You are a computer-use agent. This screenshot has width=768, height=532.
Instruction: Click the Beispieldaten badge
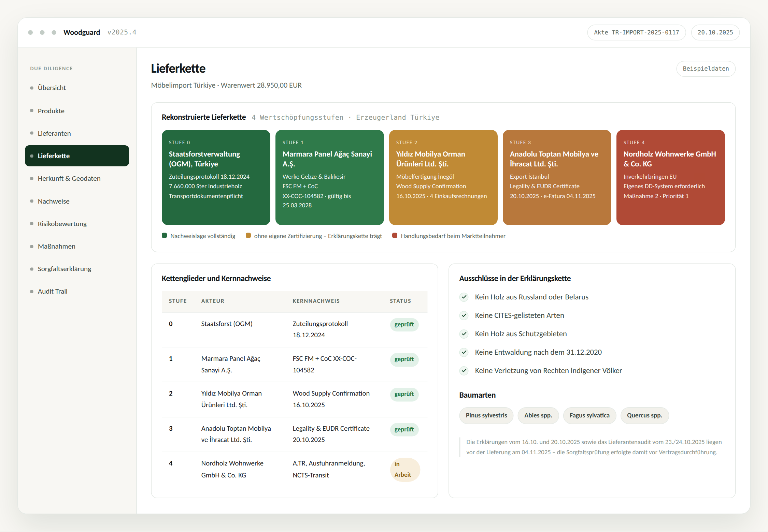point(706,69)
